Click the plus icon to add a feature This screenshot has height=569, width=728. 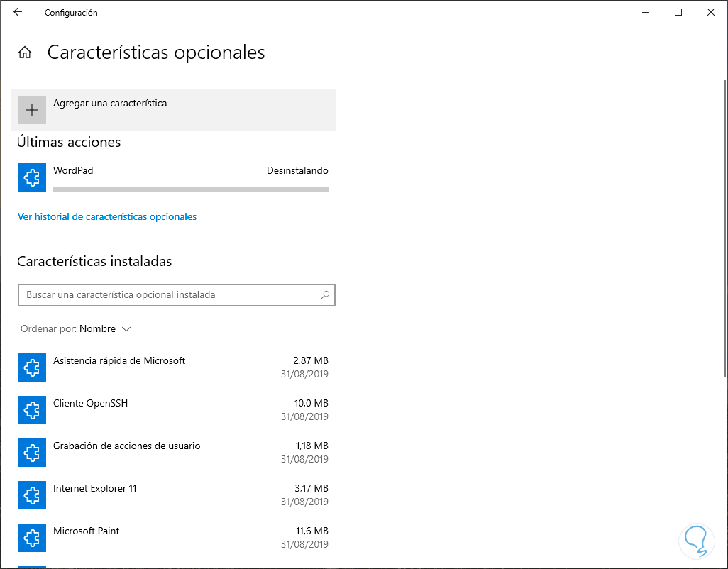point(32,110)
